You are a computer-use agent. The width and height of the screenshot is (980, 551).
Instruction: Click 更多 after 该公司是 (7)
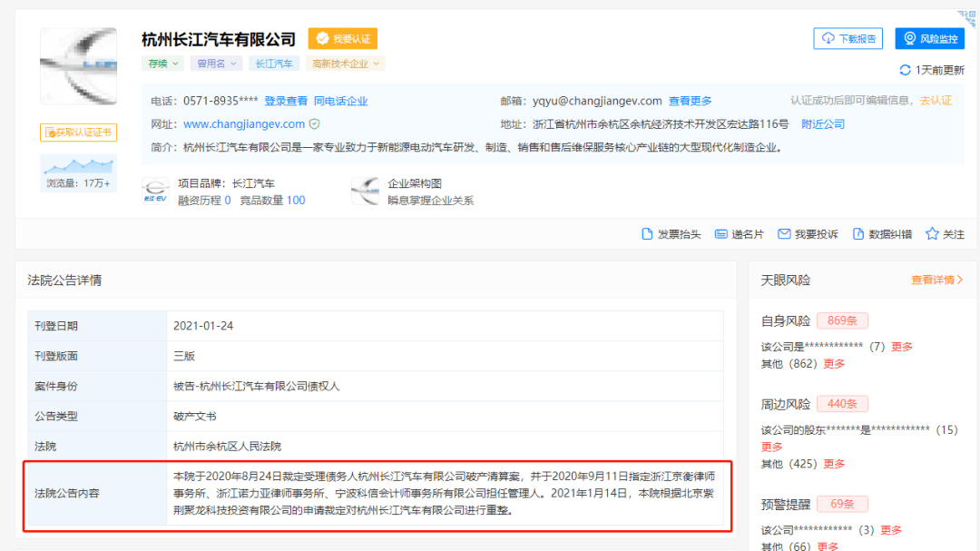(901, 347)
